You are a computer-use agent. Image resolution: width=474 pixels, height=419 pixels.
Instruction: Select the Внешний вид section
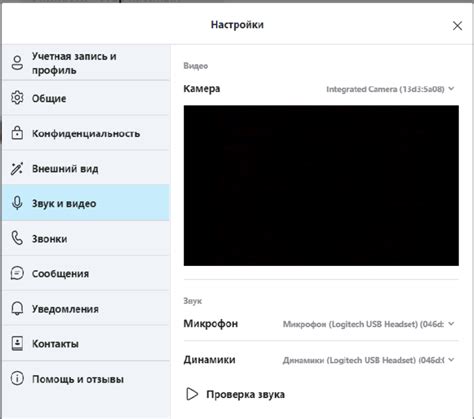point(86,168)
